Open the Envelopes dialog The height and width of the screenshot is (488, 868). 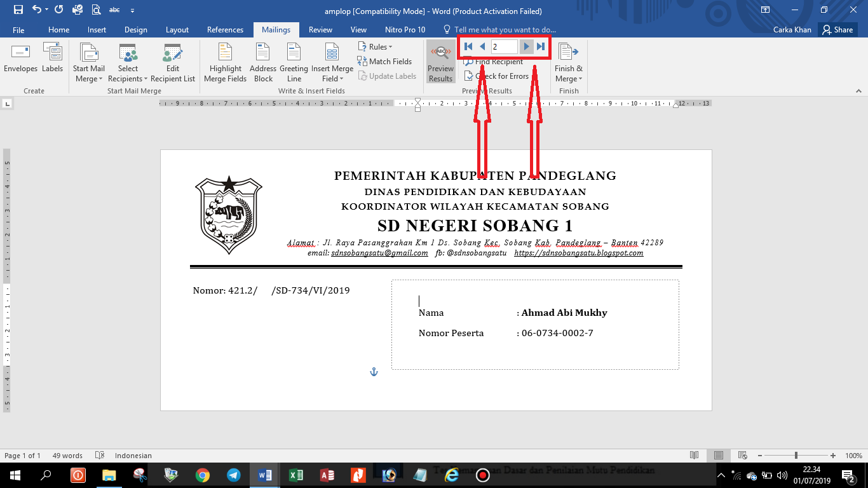coord(20,60)
